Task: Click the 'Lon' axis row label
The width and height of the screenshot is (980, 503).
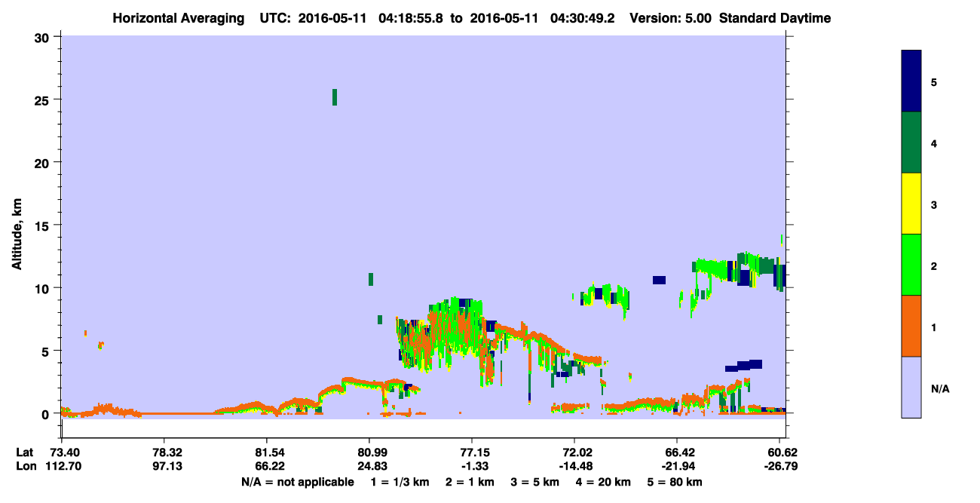Action: (x=25, y=466)
